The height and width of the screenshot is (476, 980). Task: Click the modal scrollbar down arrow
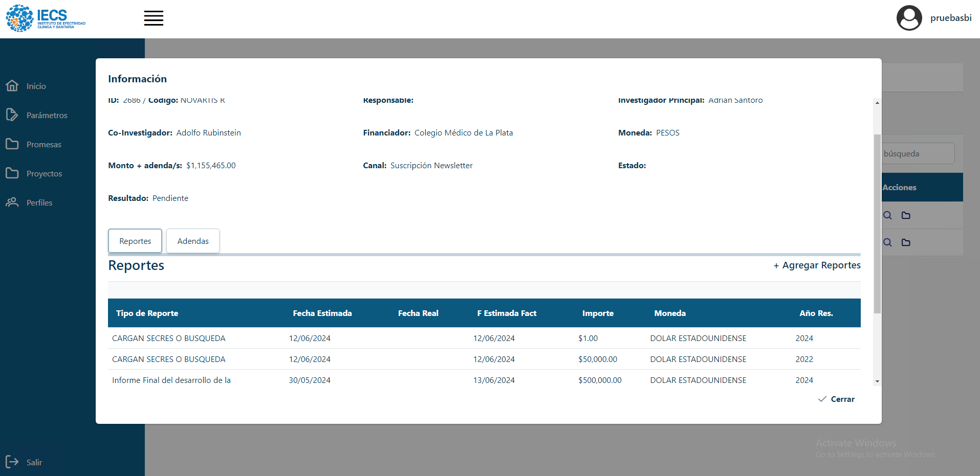click(877, 381)
